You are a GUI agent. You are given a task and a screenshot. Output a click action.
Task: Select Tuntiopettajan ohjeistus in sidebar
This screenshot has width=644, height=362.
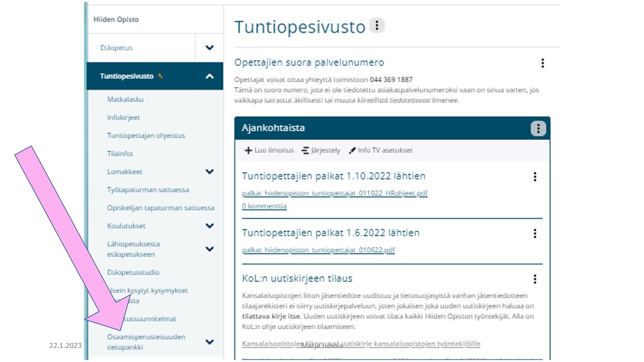click(x=146, y=136)
